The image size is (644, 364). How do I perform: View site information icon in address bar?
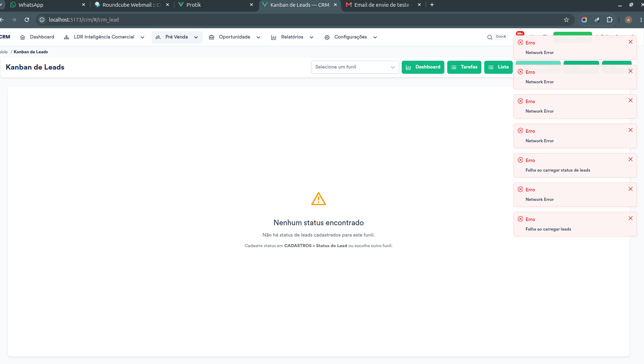click(x=42, y=20)
